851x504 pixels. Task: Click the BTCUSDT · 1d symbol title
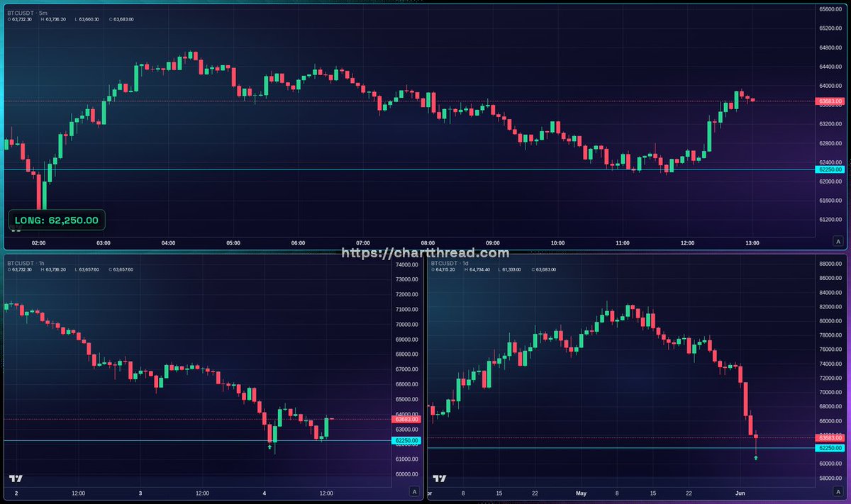[x=450, y=262]
